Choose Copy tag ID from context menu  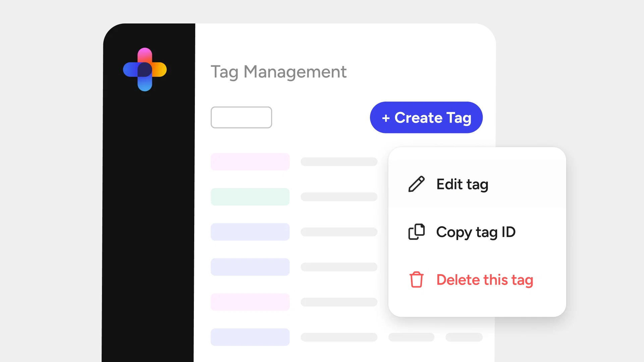(476, 232)
